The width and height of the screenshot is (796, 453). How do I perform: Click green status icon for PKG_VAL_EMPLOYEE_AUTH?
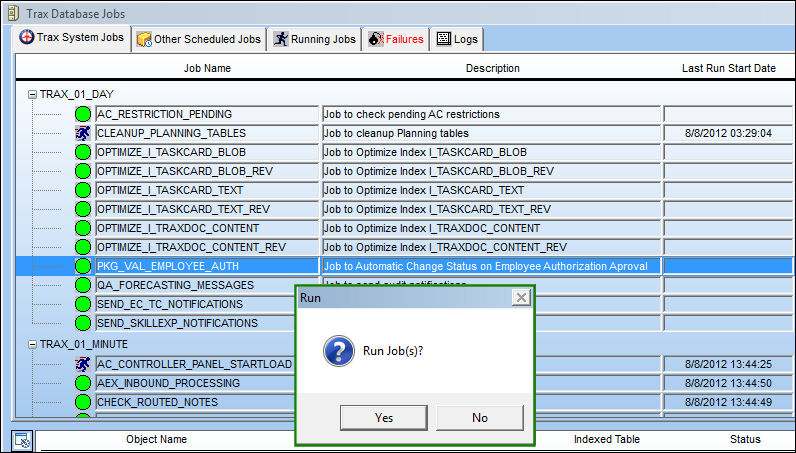pos(83,266)
